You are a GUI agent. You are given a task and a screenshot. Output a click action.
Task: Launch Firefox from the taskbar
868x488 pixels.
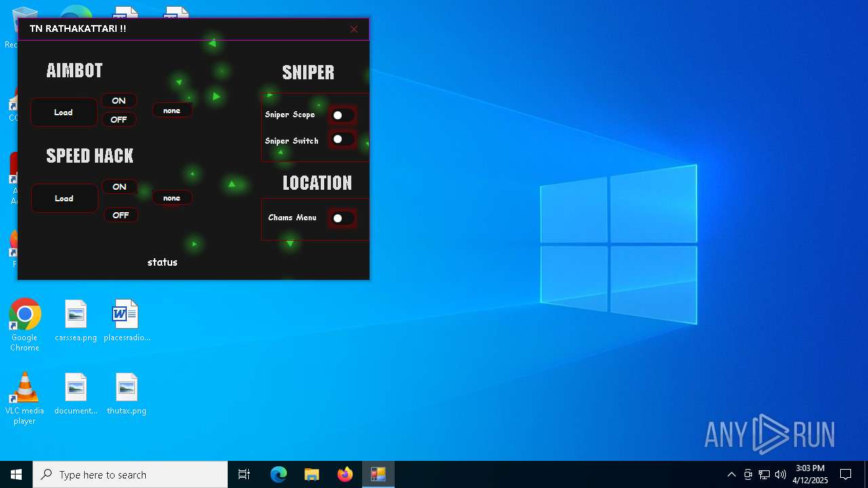345,474
